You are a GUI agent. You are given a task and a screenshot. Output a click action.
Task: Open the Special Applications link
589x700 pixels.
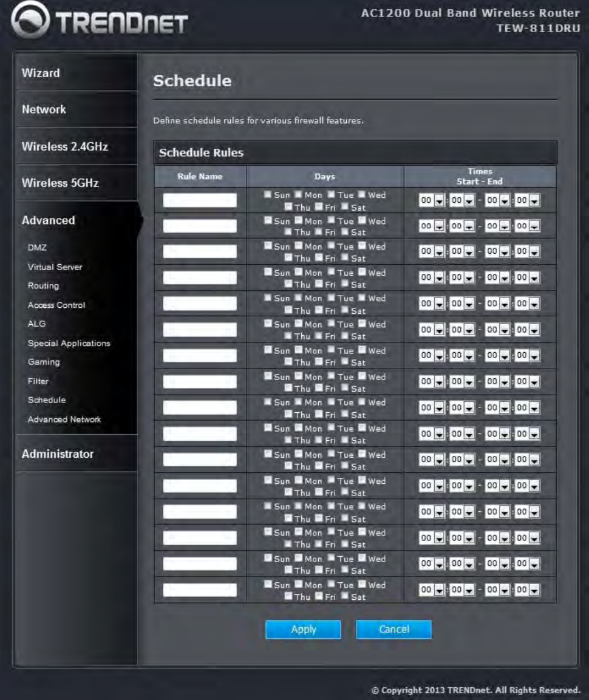69,343
